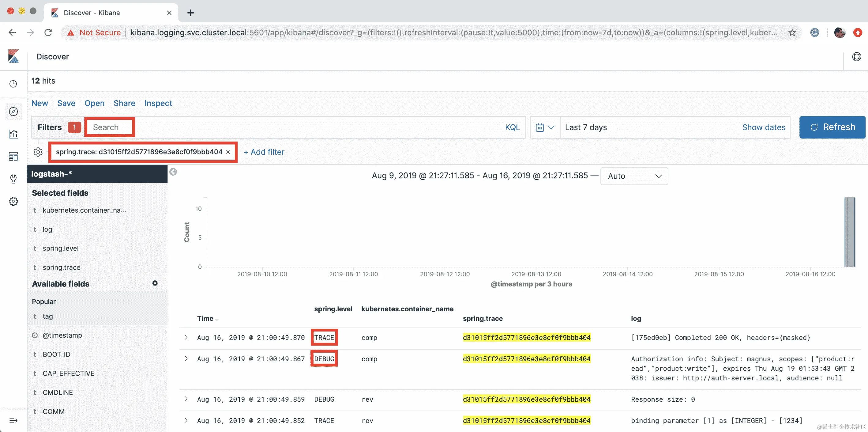
Task: Open Management gear icon in left sidebar
Action: [x=13, y=201]
